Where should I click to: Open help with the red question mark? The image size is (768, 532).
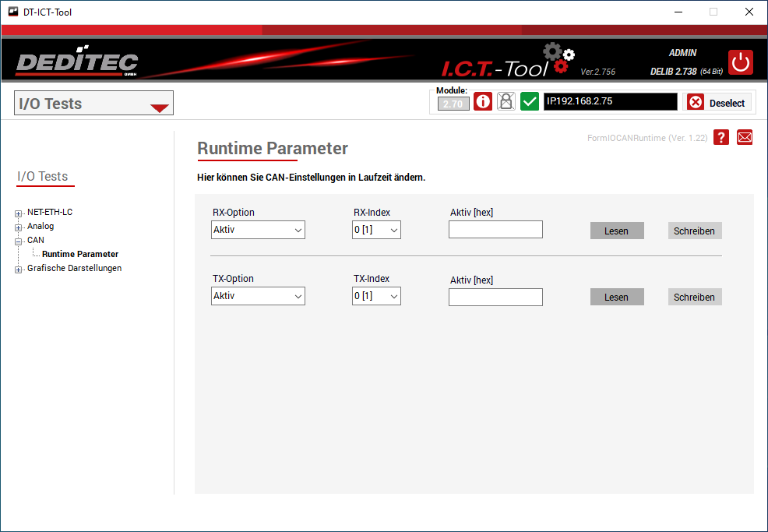(721, 138)
